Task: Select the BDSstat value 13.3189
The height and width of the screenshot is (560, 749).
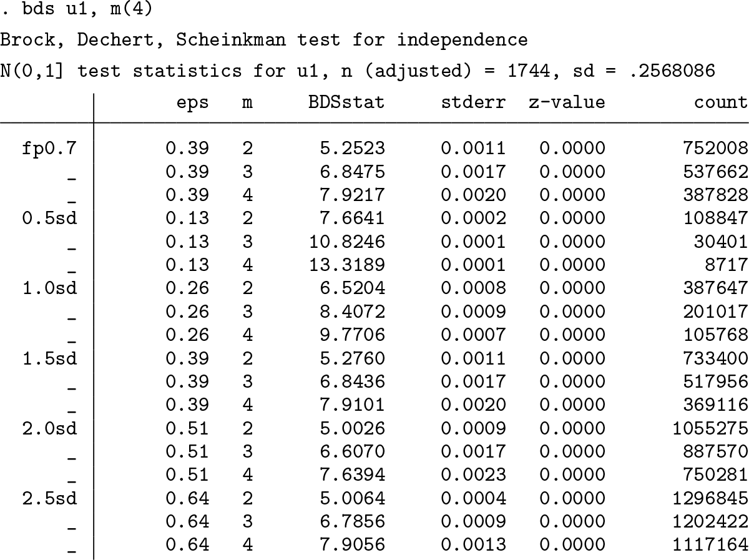Action: click(x=346, y=265)
